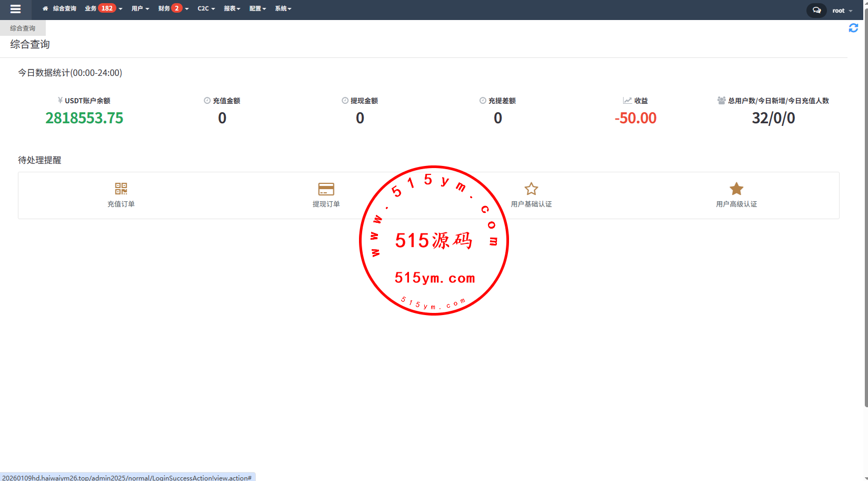This screenshot has height=481, width=868.
Task: Select the 综合查询 page tab
Action: 23,28
